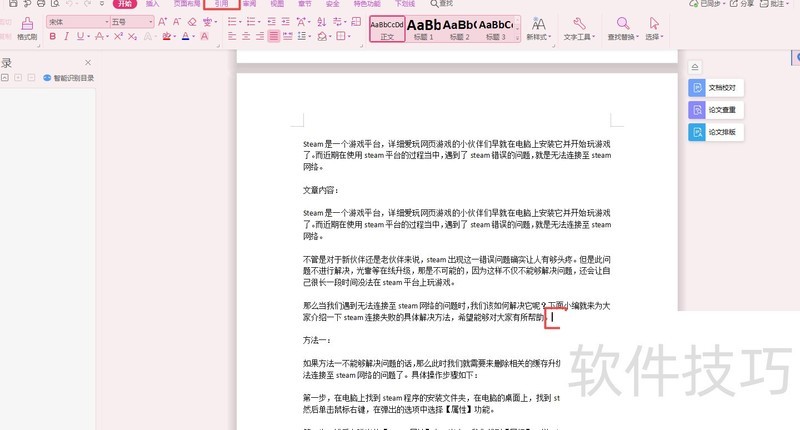The image size is (800, 430).
Task: Switch to the 章节 ribbon tab
Action: coord(305,4)
